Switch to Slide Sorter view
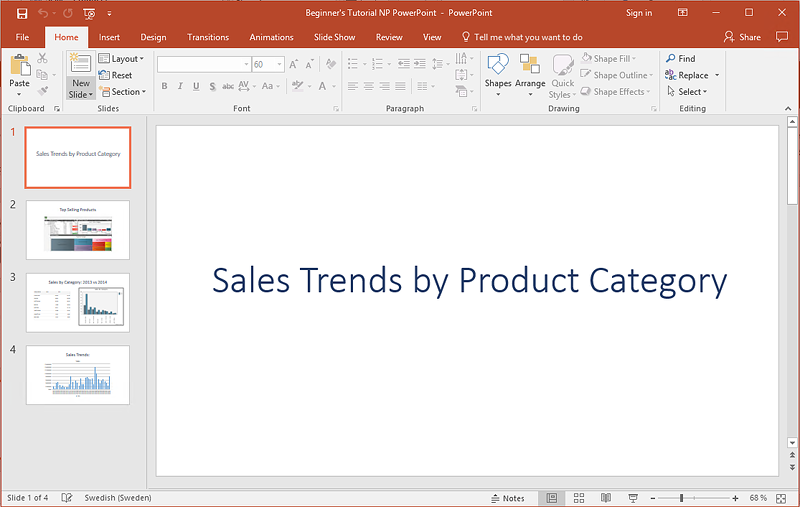Viewport: 800px width, 507px height. pos(579,498)
